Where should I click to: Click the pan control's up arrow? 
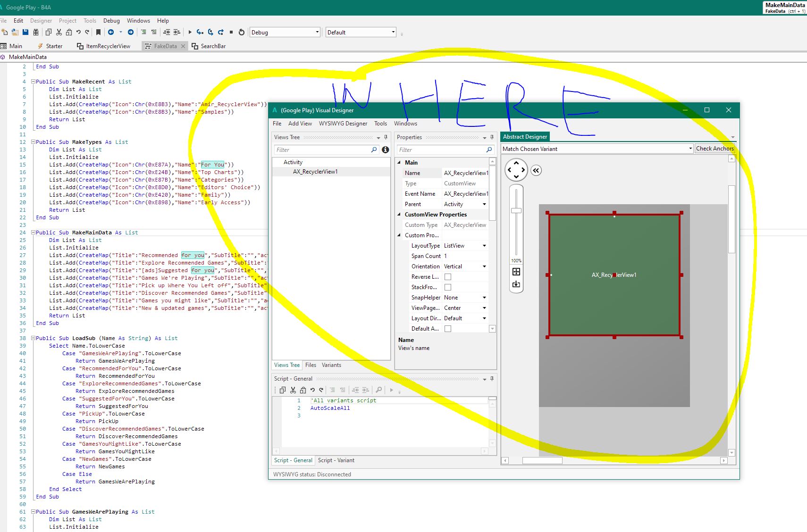[516, 163]
